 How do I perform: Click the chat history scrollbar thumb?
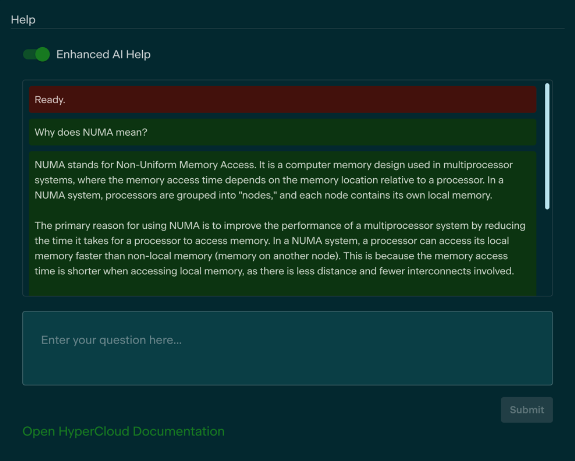(547, 146)
